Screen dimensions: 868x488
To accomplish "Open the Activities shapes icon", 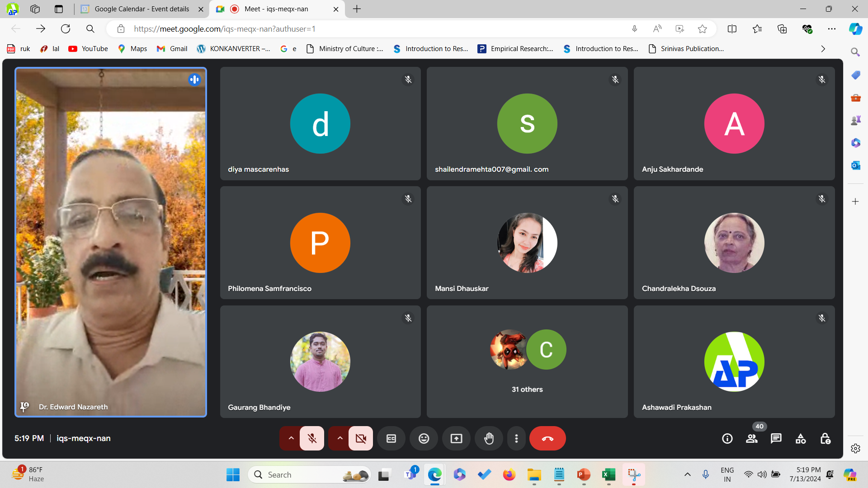I will [800, 438].
